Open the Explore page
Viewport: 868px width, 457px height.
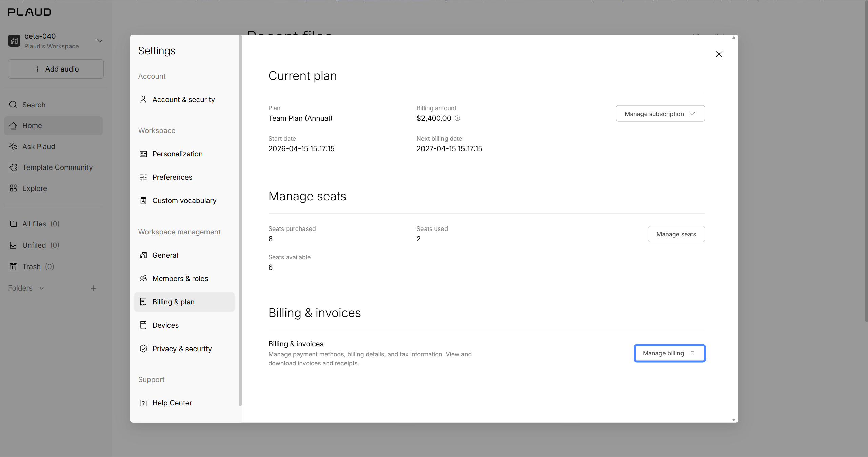click(x=54, y=188)
